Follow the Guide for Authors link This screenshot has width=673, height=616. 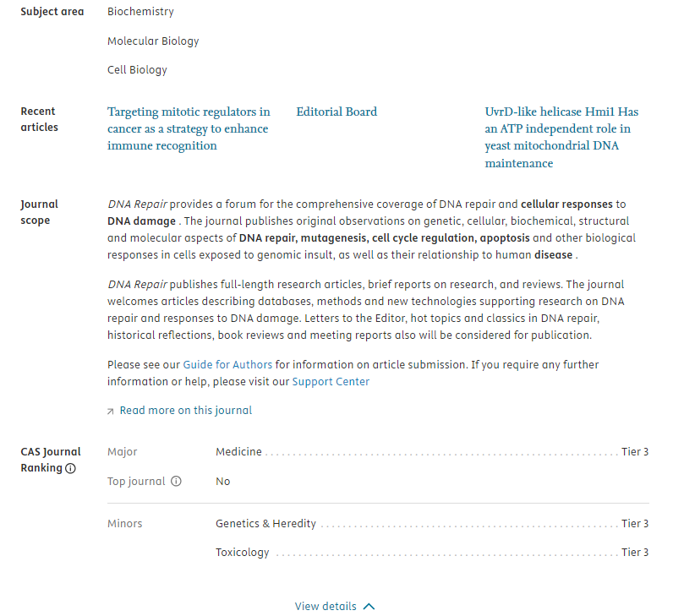coord(227,365)
